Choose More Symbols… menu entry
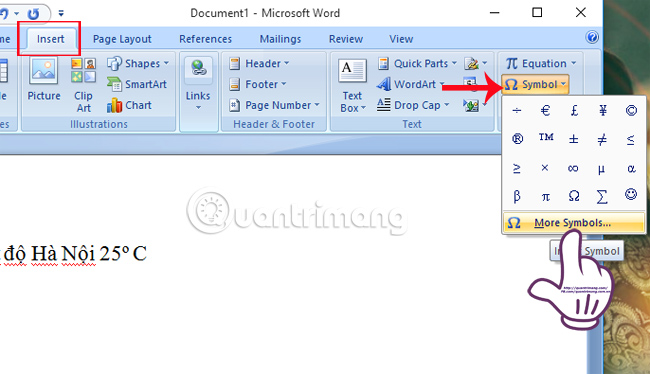 [574, 223]
